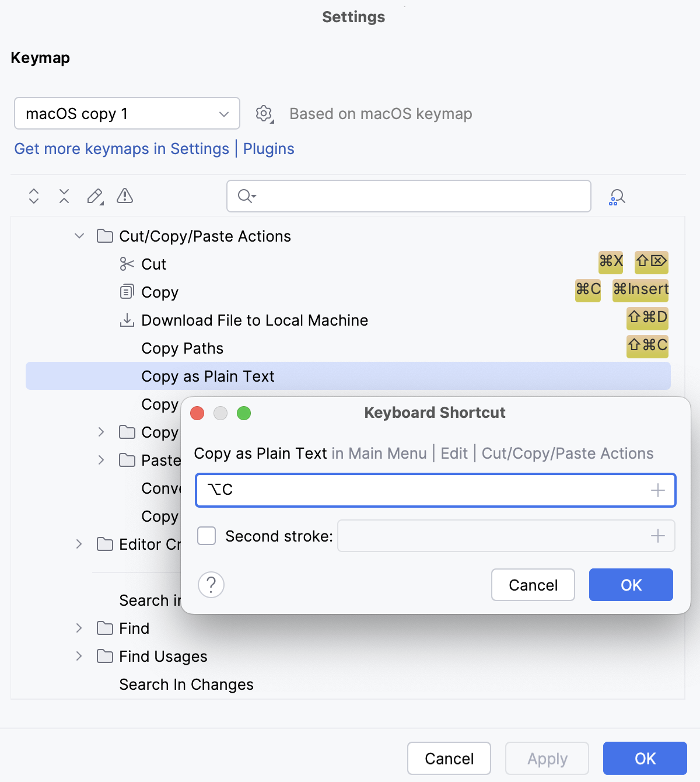Expand the Find Usages folder
Viewport: 700px width, 782px height.
pos(79,657)
